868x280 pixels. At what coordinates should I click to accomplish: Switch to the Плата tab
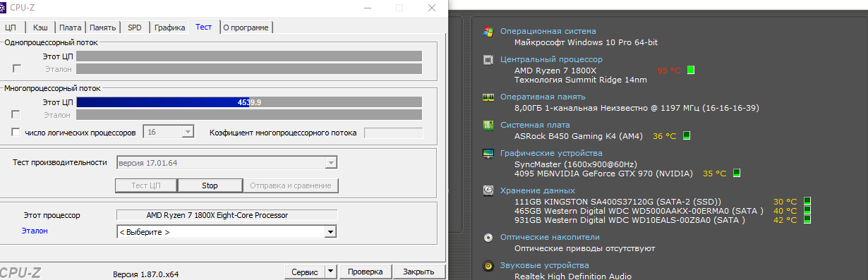[x=71, y=28]
